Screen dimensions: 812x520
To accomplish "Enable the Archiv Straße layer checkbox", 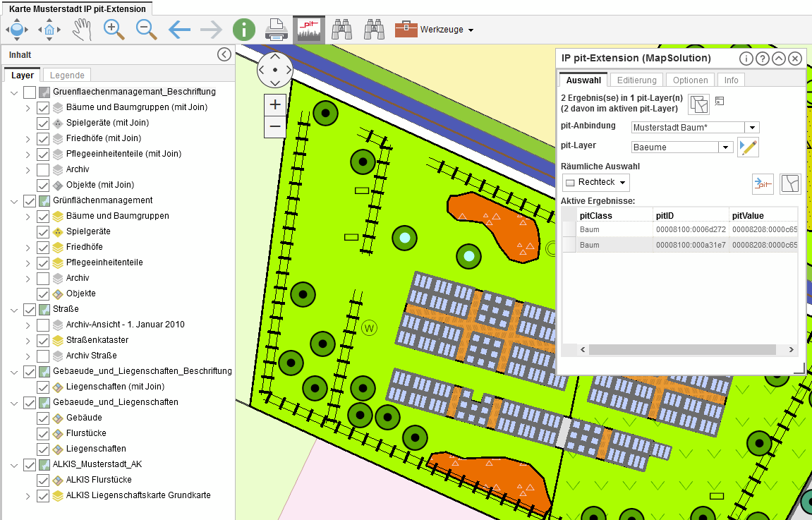I will tap(43, 356).
